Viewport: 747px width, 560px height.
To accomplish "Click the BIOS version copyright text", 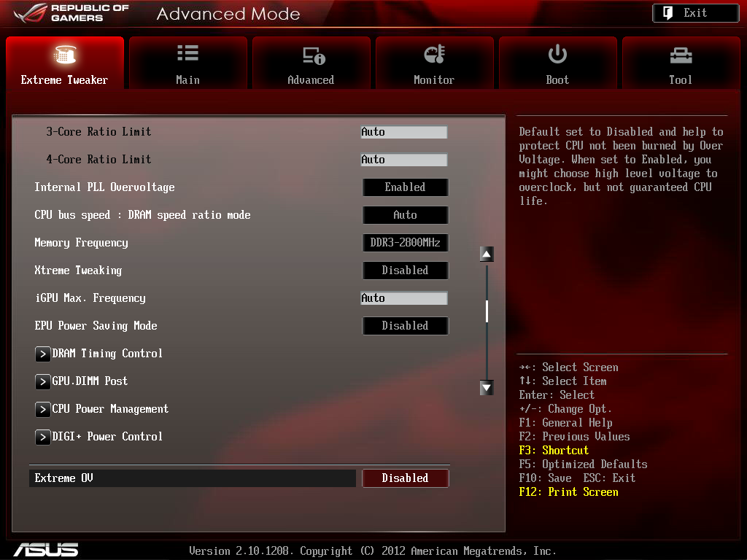I will pyautogui.click(x=373, y=551).
